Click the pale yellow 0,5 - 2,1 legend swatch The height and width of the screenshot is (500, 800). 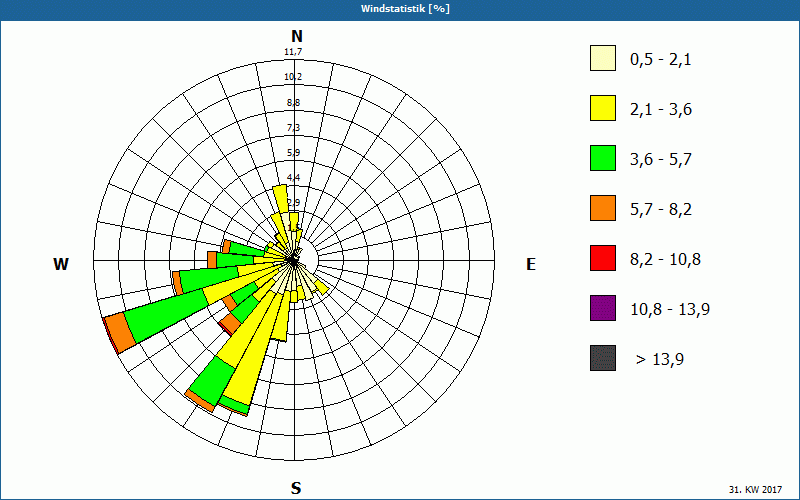click(603, 58)
